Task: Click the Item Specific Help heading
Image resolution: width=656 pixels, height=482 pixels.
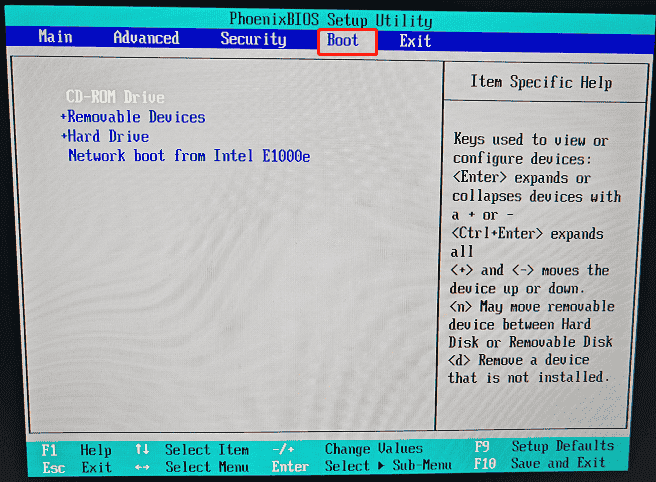Action: [x=541, y=83]
